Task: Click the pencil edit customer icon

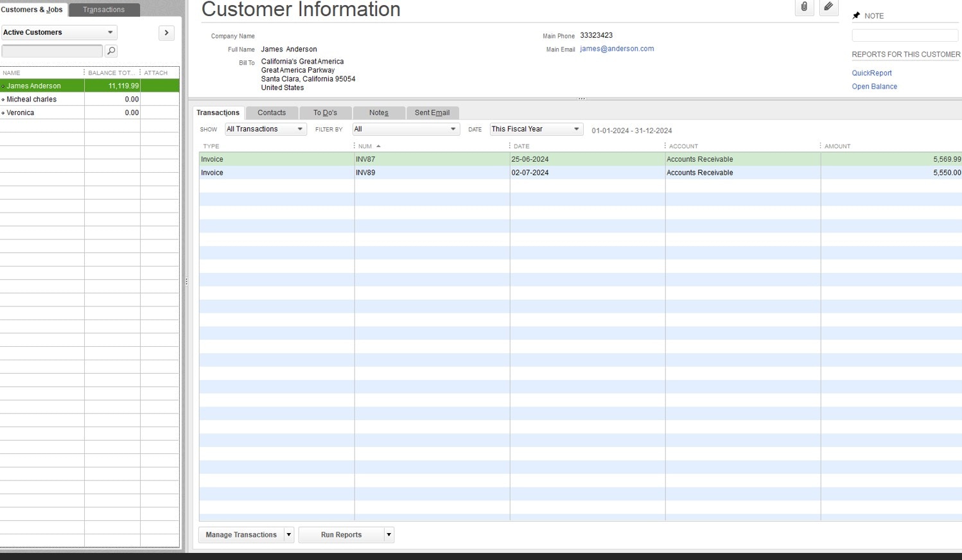Action: pos(828,7)
